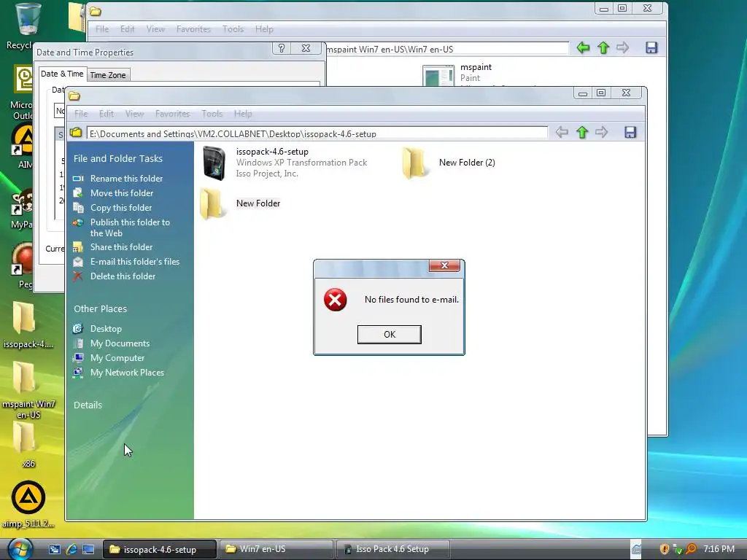Click green Up arrow in Win7 en-US window

(x=603, y=47)
